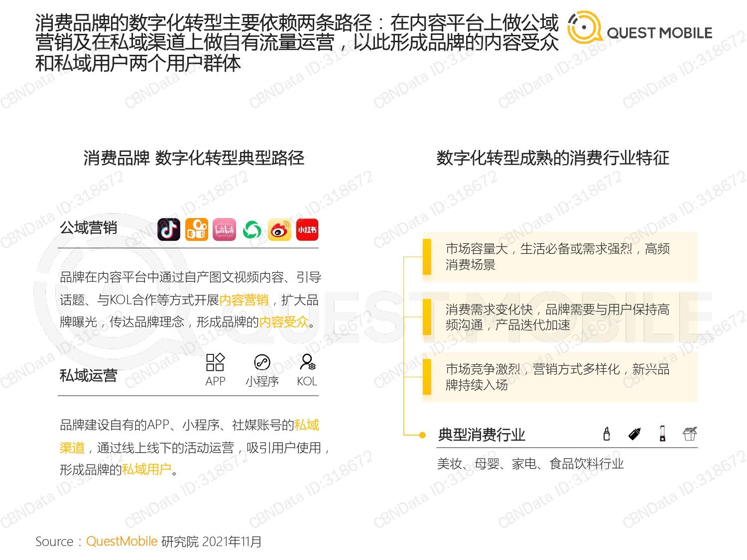Click the cosmetics lipstick icon
747x560 pixels.
606,434
